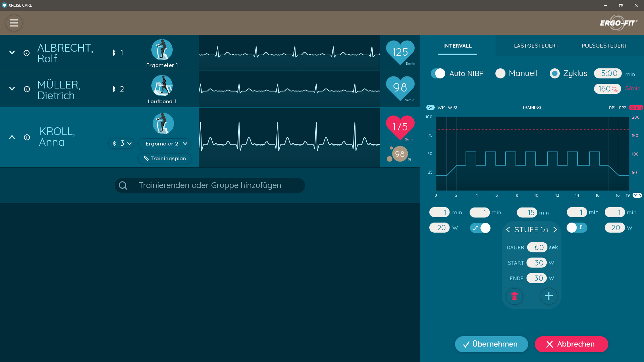Open the Ergometer 2 device dropdown
Image resolution: width=644 pixels, height=362 pixels.
(165, 144)
